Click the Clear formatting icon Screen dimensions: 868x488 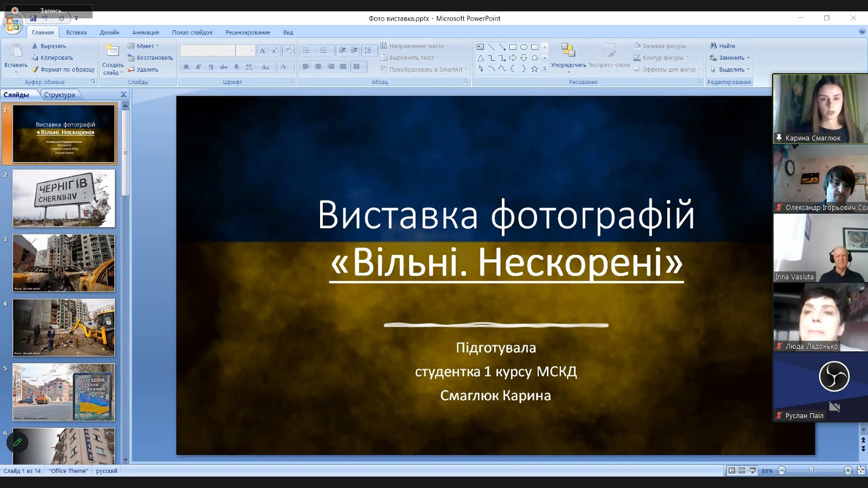click(x=289, y=50)
